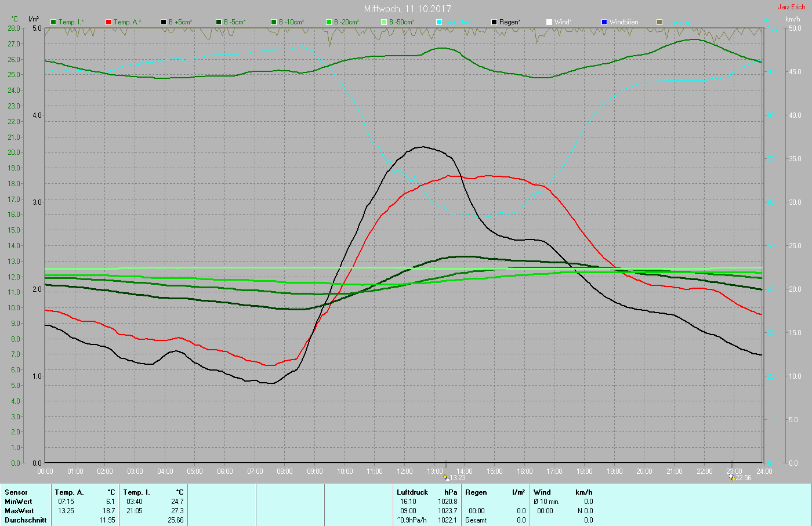Click the ^0.9hPa/h pressure trend value
Viewport: 812px width, 526px height.
pos(412,520)
